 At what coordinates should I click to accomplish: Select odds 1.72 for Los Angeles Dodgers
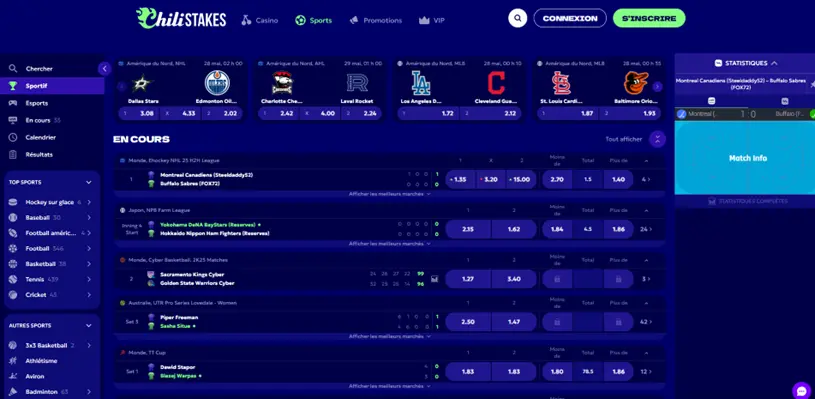tap(429, 113)
